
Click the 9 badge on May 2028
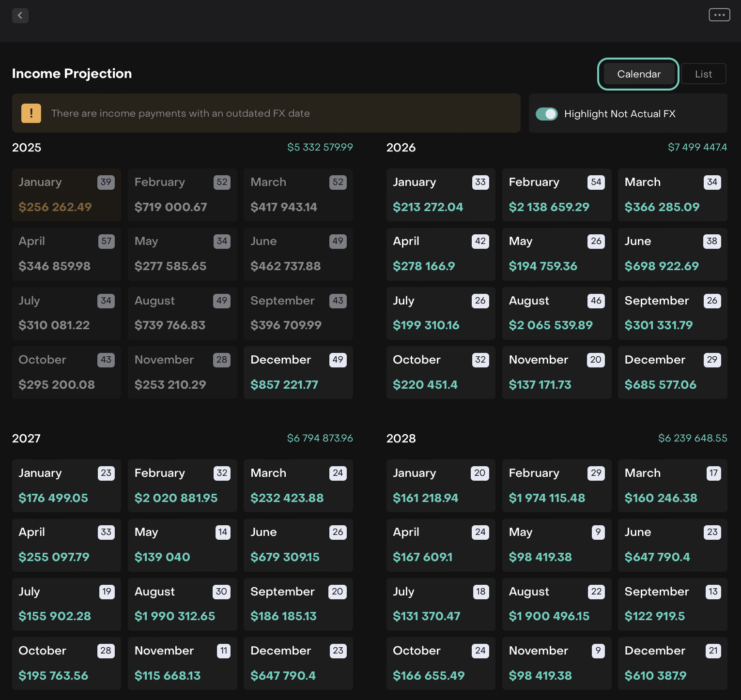[x=598, y=532]
